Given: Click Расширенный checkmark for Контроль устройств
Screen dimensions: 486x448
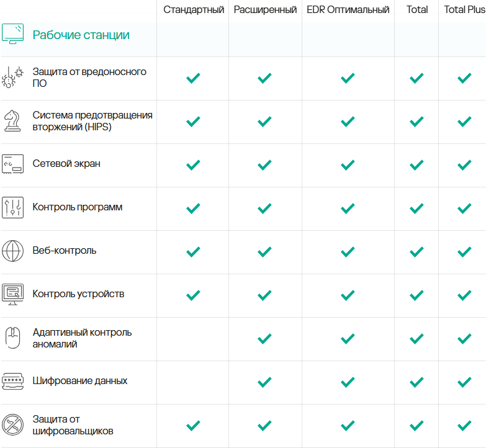Looking at the screenshot, I should [x=265, y=295].
